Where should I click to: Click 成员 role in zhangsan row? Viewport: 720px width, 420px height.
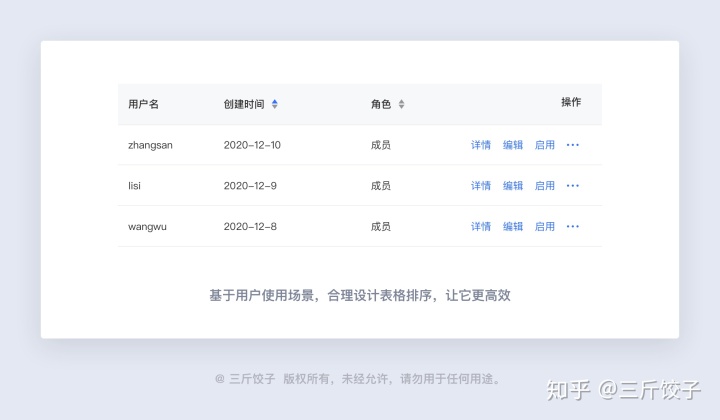click(x=381, y=145)
